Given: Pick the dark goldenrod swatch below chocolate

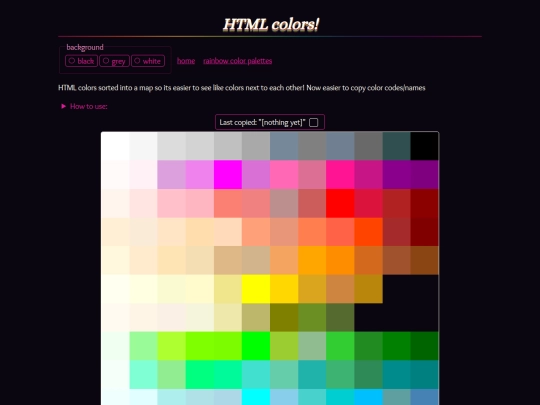Looking at the screenshot, I should click(x=368, y=289).
